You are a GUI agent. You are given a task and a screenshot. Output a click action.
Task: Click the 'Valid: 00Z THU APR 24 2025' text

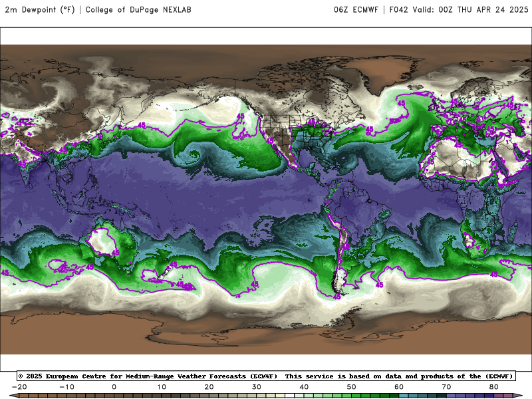point(470,10)
